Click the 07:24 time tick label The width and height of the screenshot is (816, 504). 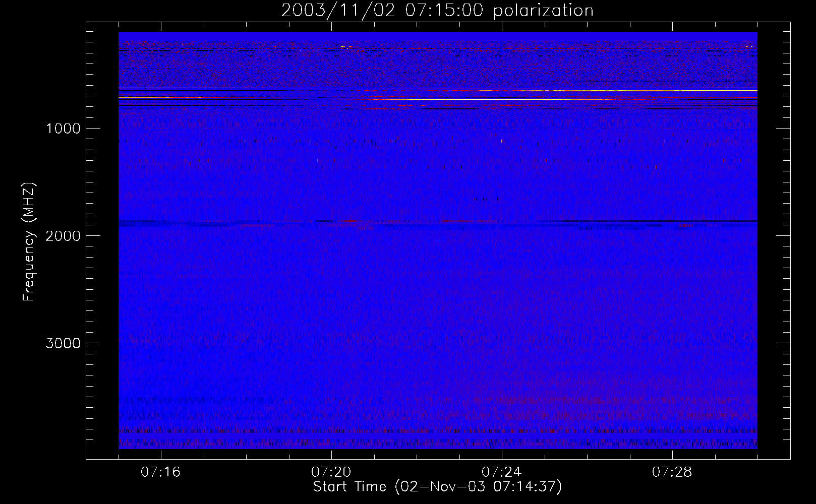501,472
